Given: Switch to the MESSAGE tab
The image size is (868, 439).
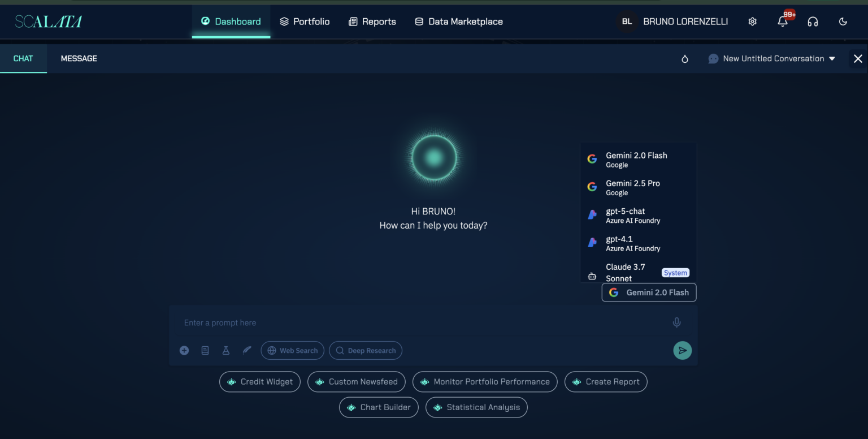Looking at the screenshot, I should (x=79, y=59).
